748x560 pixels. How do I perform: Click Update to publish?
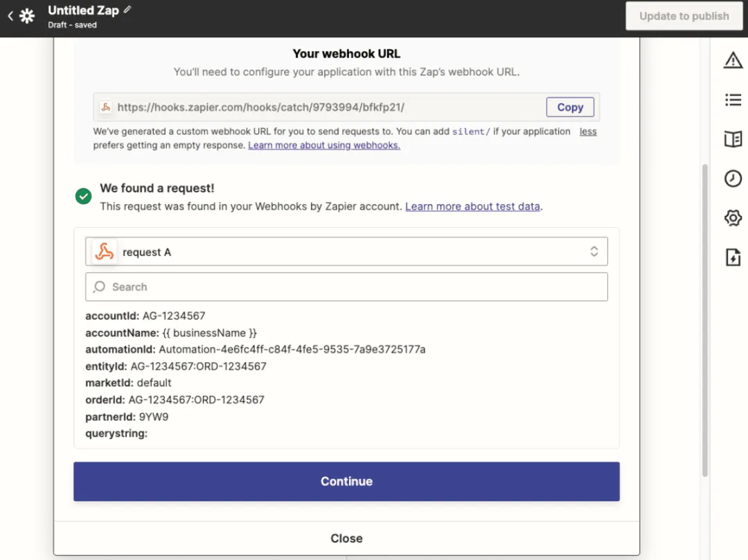pyautogui.click(x=684, y=16)
